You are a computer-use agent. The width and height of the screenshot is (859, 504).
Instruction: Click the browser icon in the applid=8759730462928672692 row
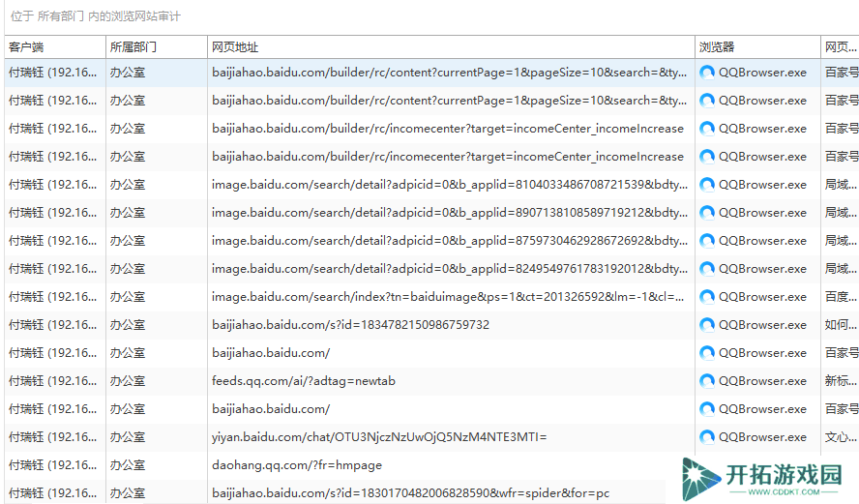[x=707, y=241]
